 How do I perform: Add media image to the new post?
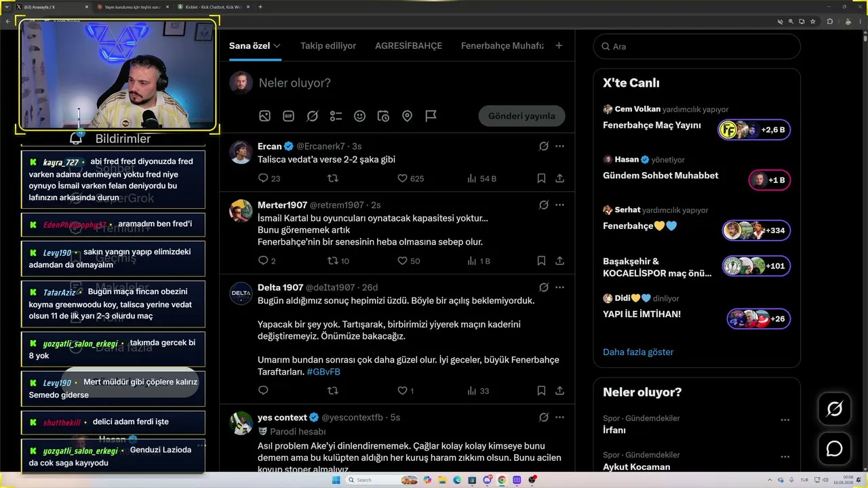[x=264, y=116]
